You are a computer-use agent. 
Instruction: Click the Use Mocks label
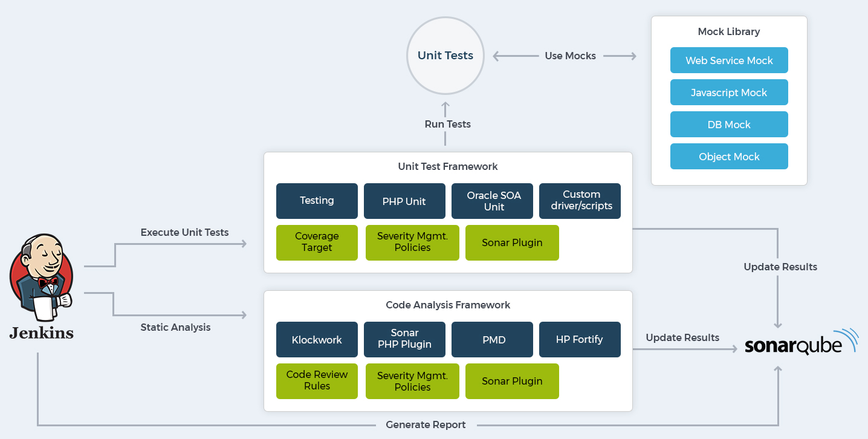point(570,56)
